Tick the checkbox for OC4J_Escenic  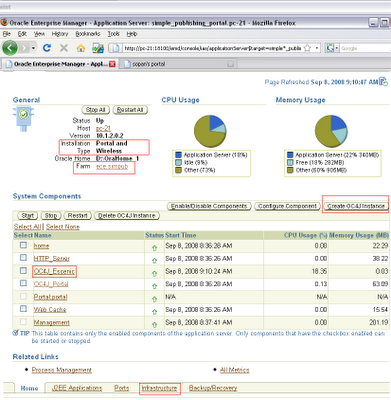pos(23,270)
